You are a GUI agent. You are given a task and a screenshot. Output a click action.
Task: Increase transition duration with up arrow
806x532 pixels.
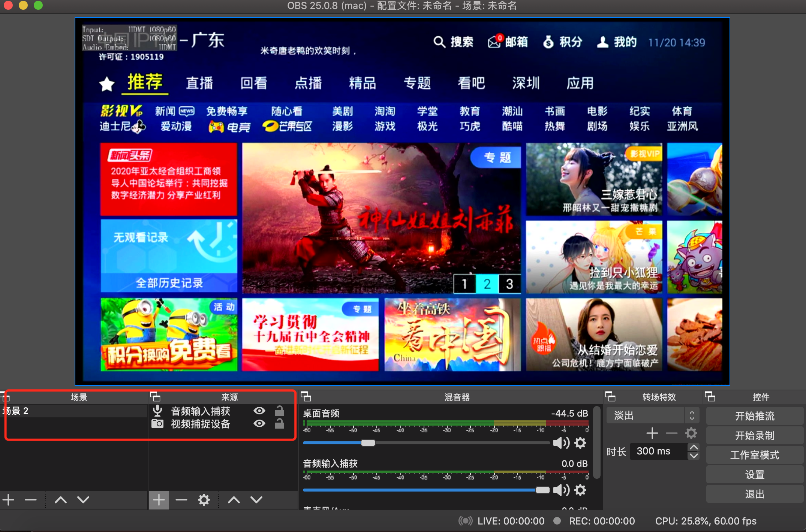[694, 447]
